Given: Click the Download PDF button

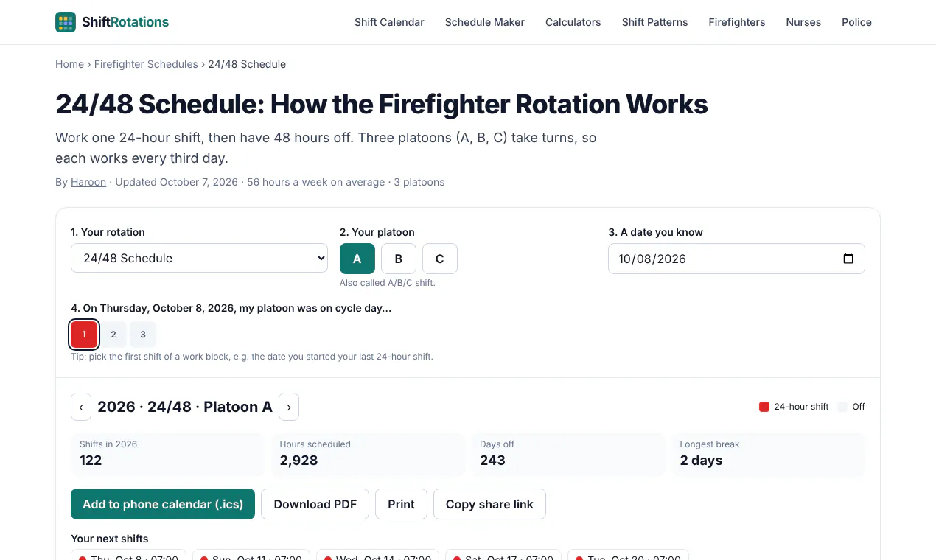Looking at the screenshot, I should 315,504.
